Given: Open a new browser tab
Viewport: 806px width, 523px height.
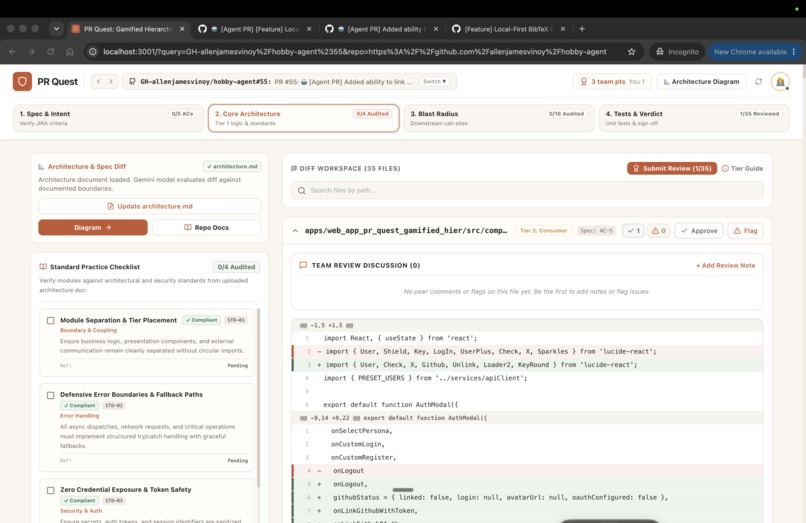Looking at the screenshot, I should pos(582,29).
